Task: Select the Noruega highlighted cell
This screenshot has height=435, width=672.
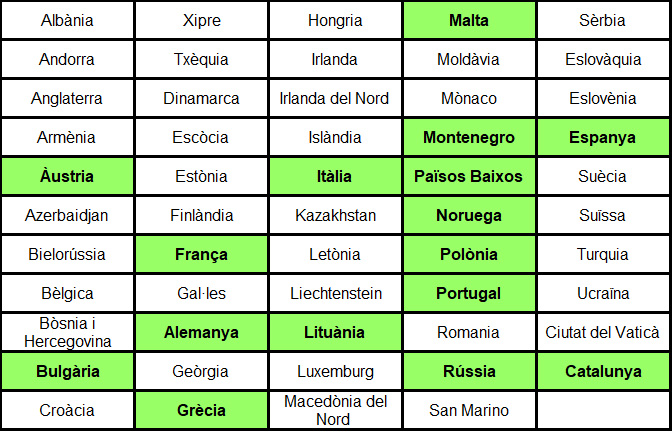Action: 469,215
